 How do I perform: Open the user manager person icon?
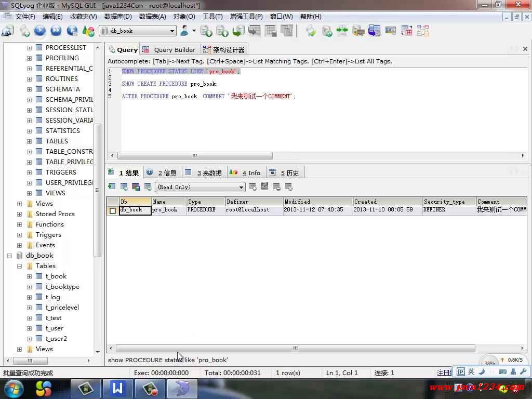point(184,31)
